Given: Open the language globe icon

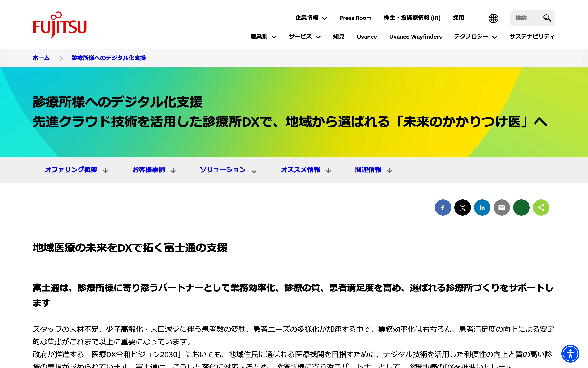Looking at the screenshot, I should (493, 18).
